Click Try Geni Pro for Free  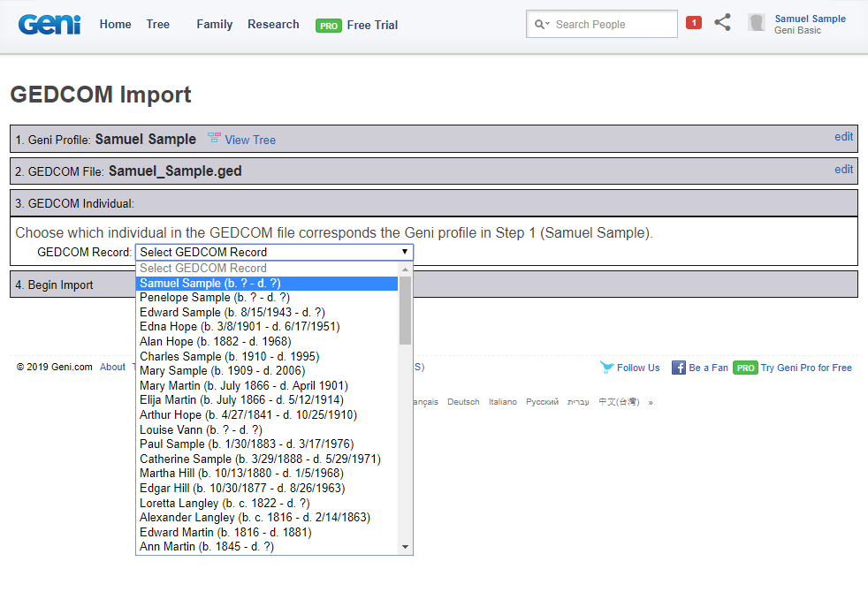[806, 368]
